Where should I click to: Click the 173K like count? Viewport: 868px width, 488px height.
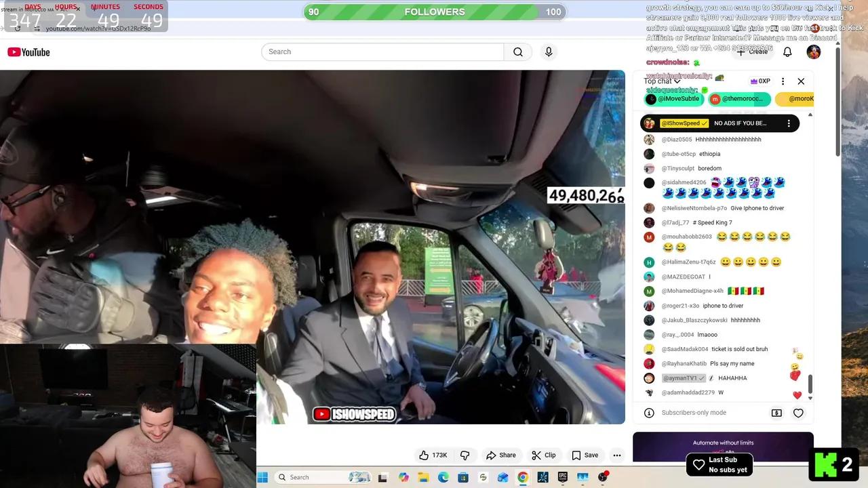439,455
